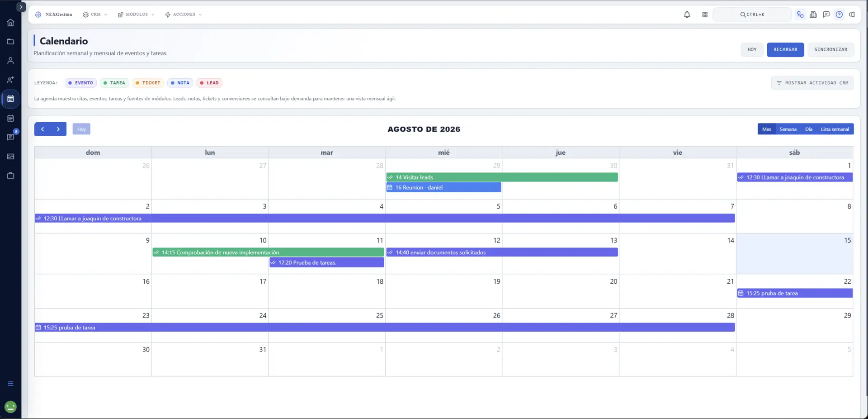The image size is (868, 419).
Task: Open notifications bell icon
Action: coord(687,14)
